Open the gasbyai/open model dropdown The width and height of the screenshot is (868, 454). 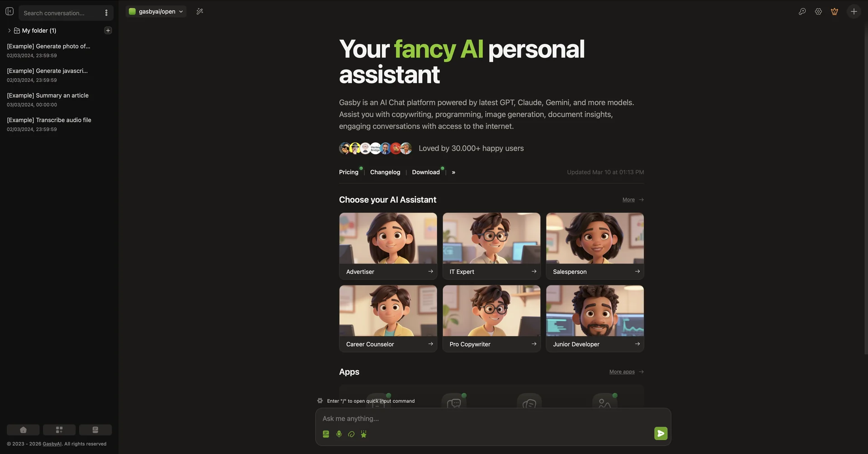point(156,11)
